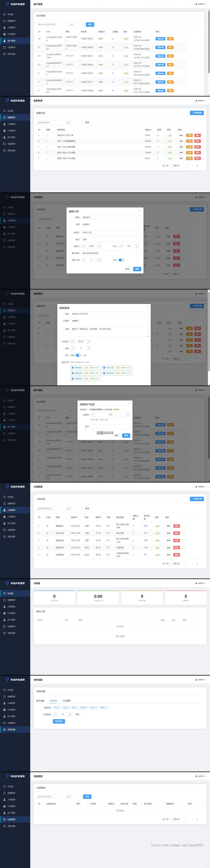This screenshot has width=210, height=868.
Task: Click 系统设置 gear icon in bottom 充值管理 screen
Action: click(x=4, y=826)
